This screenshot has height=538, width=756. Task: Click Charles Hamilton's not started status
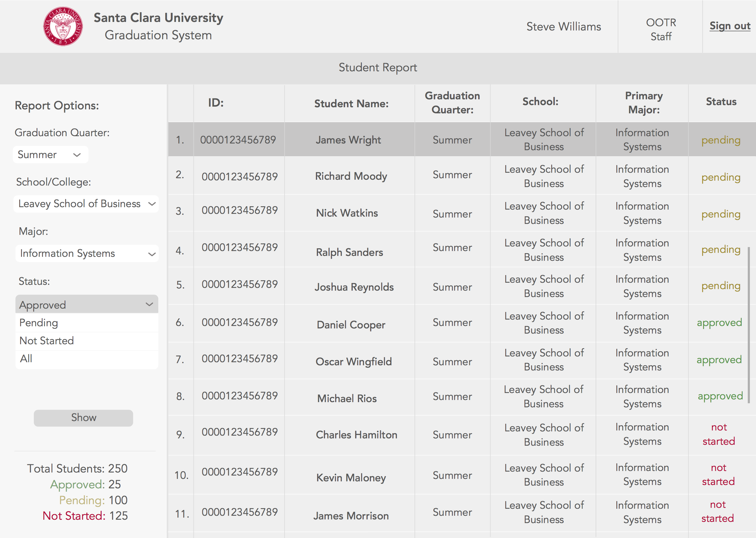719,434
